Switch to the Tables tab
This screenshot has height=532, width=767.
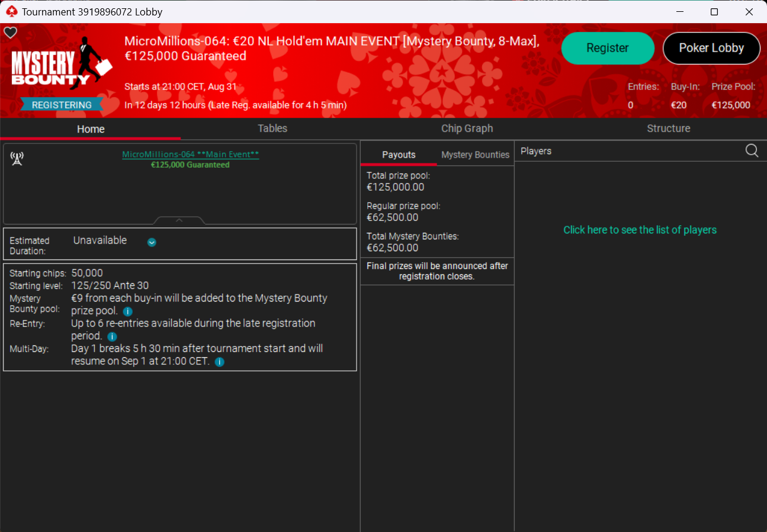click(x=272, y=129)
